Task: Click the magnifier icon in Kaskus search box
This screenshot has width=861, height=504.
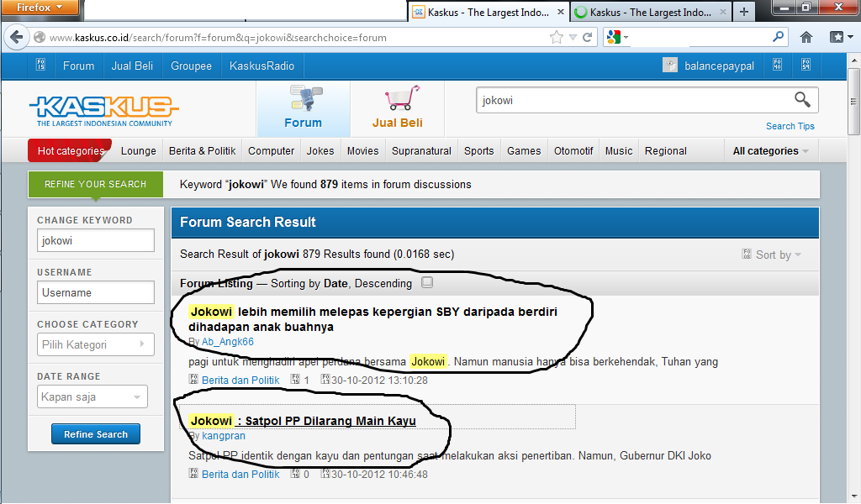Action: coord(802,100)
